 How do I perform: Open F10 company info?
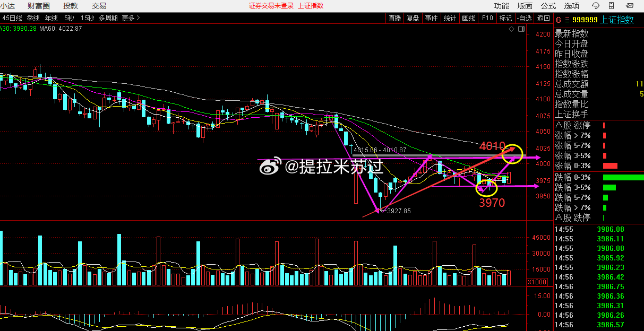click(x=487, y=18)
